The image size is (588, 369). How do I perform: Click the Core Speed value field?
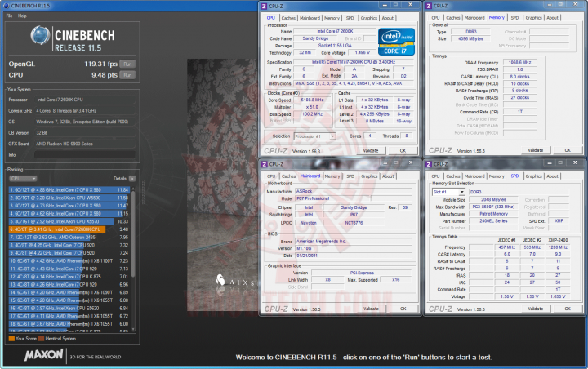pyautogui.click(x=312, y=100)
